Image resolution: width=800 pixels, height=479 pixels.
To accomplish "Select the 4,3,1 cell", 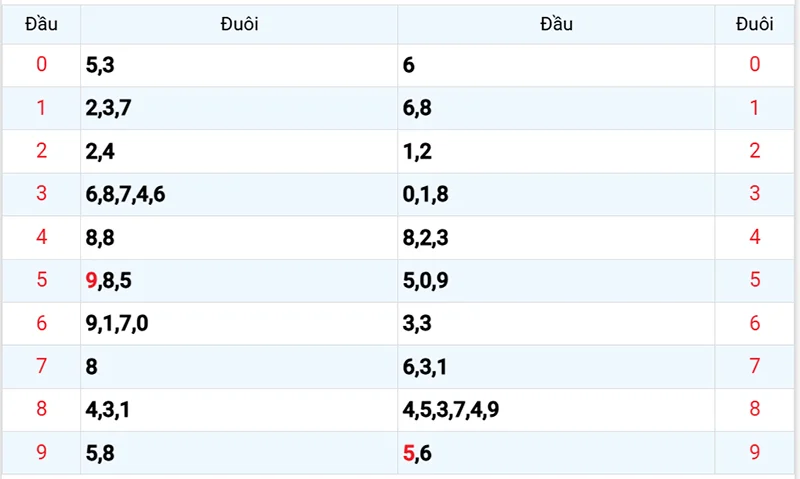I will click(x=109, y=409).
